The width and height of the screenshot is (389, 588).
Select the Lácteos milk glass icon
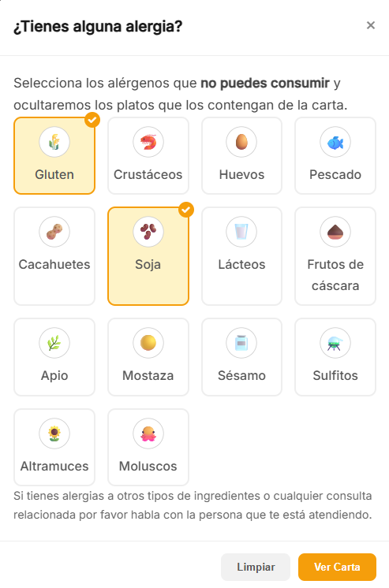(x=241, y=232)
